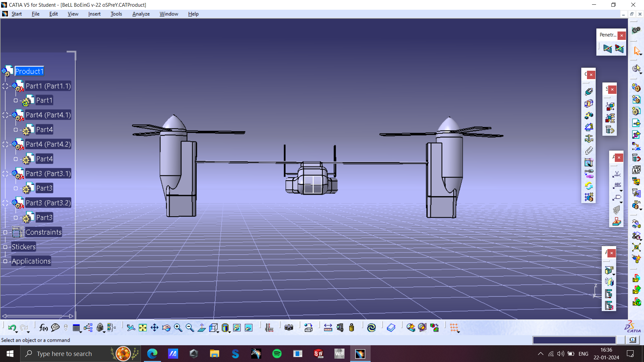Expand the Applications tree node
The image size is (644, 362).
[5, 261]
